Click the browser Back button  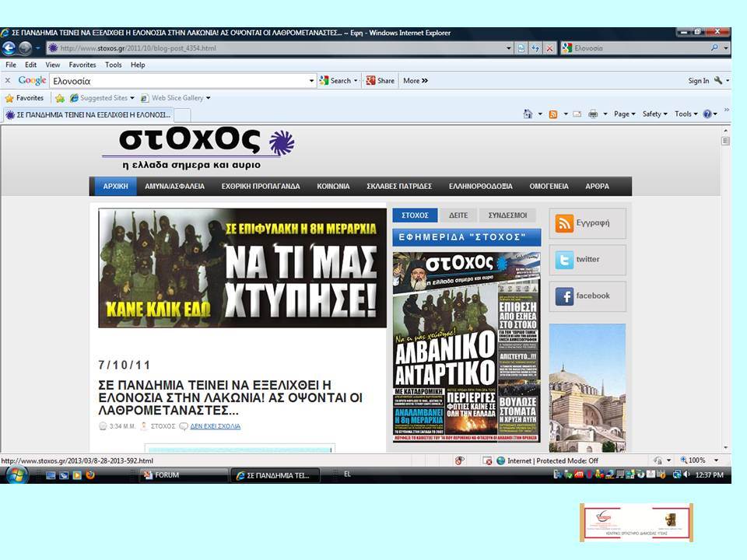point(9,48)
